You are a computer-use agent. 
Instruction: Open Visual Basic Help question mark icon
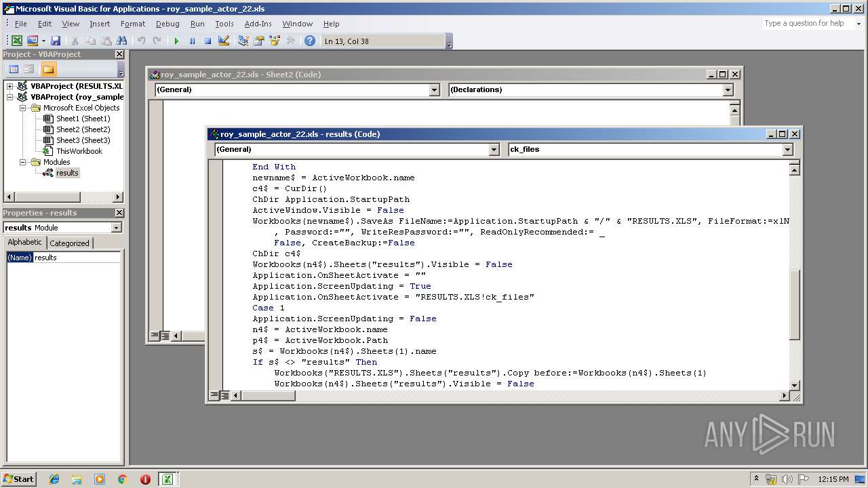tap(310, 41)
